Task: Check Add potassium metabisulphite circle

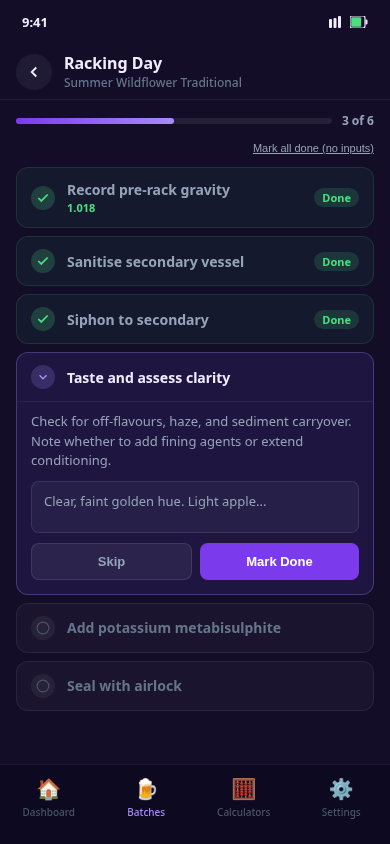Action: coord(43,628)
